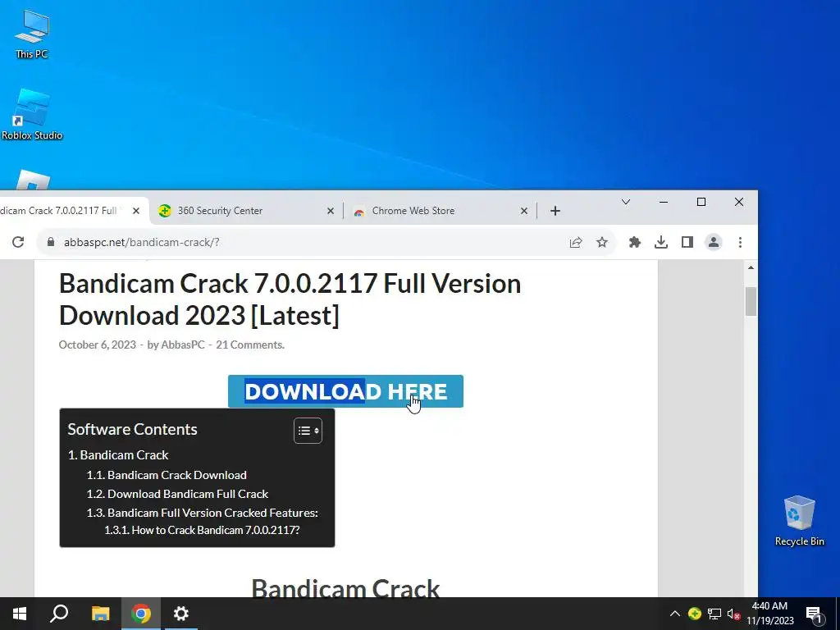Select This PC desktop icon
Image resolution: width=840 pixels, height=630 pixels.
point(32,34)
